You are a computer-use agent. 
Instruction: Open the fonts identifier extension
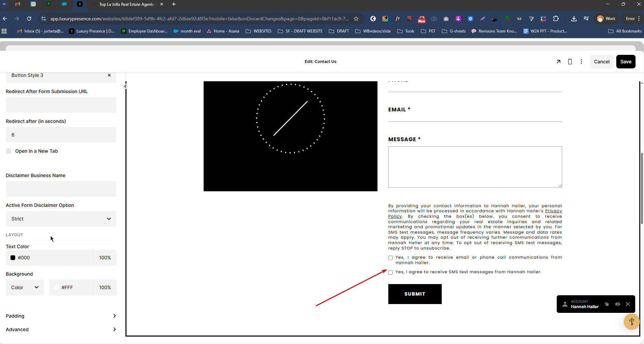pyautogui.click(x=397, y=19)
